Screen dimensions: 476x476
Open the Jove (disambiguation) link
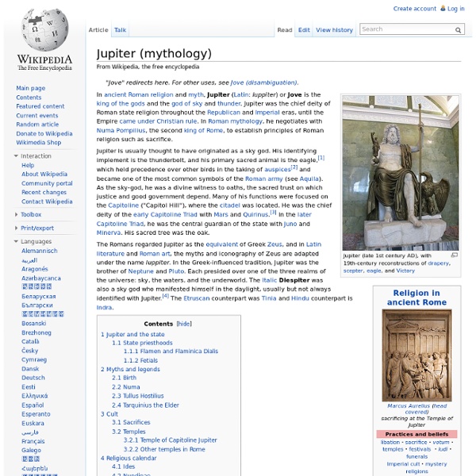tap(264, 83)
